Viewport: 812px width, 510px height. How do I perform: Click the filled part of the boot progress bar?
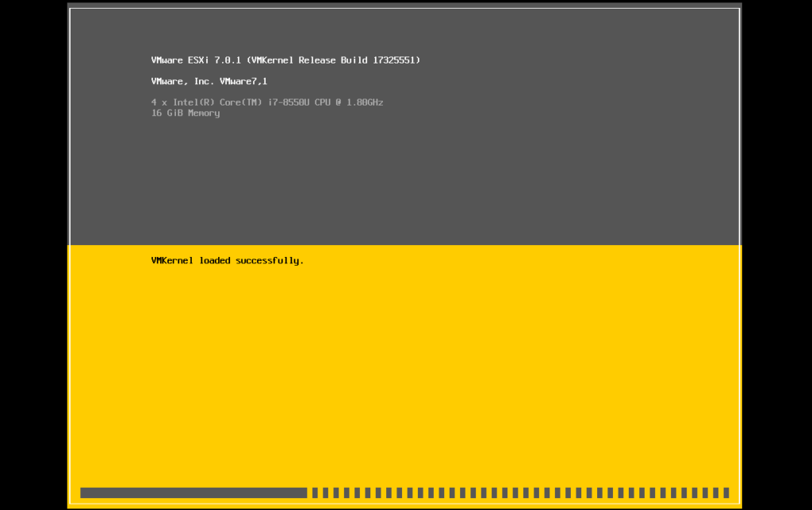193,493
